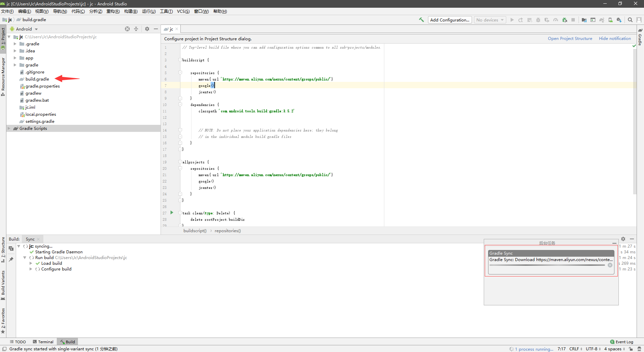Viewport: 644px width, 352px height.
Task: Open Project panel gear settings
Action: (x=147, y=29)
